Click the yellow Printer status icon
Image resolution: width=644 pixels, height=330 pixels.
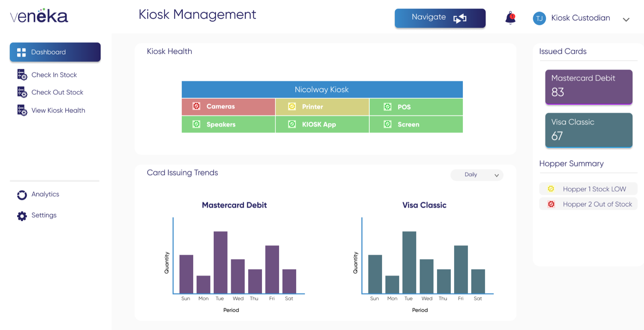coord(292,106)
